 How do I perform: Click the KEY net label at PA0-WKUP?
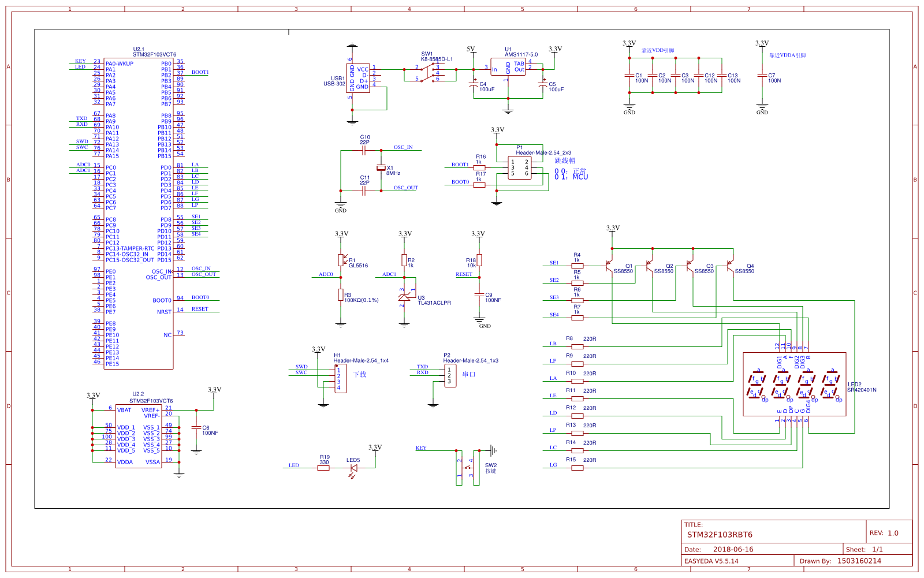tap(80, 61)
